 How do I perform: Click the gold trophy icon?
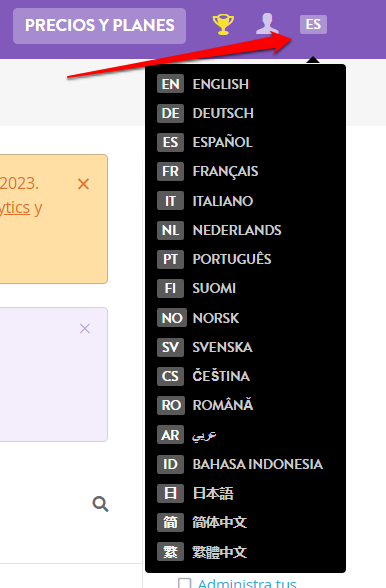pyautogui.click(x=223, y=24)
